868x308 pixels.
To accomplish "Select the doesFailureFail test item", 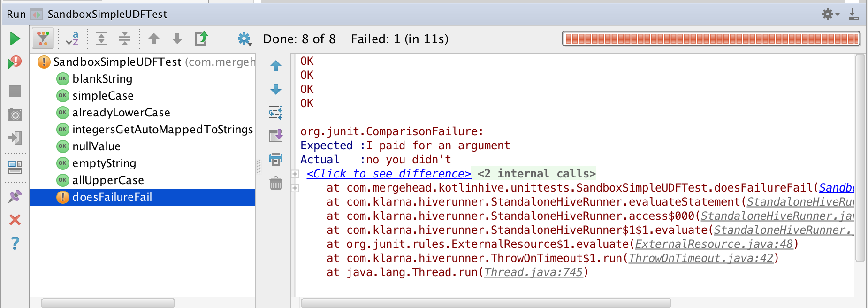I will point(112,197).
